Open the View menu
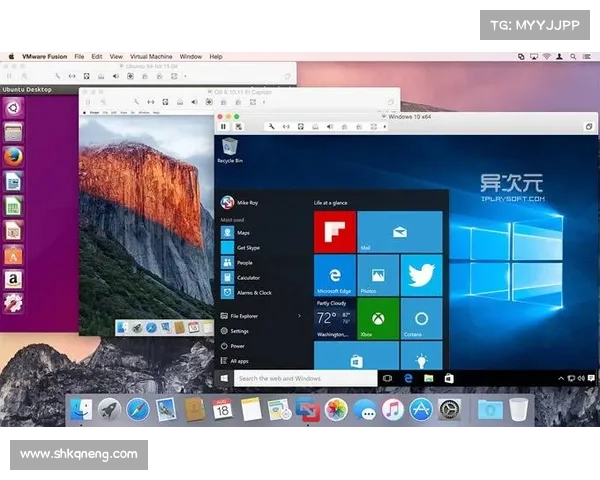 point(116,57)
